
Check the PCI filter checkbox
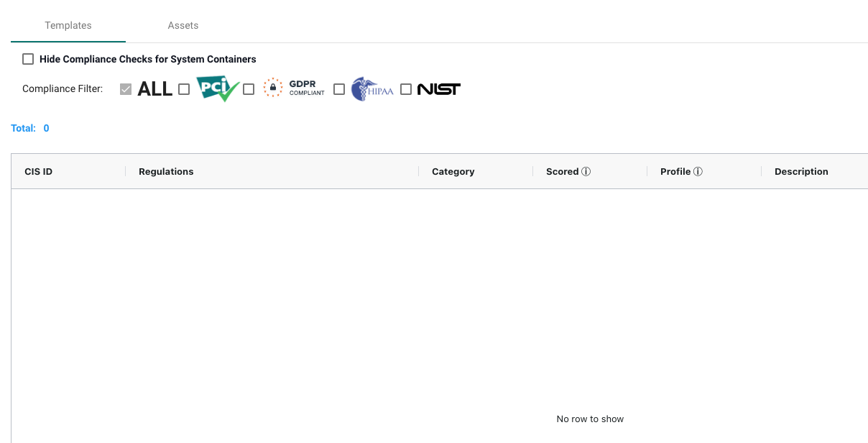(x=184, y=88)
